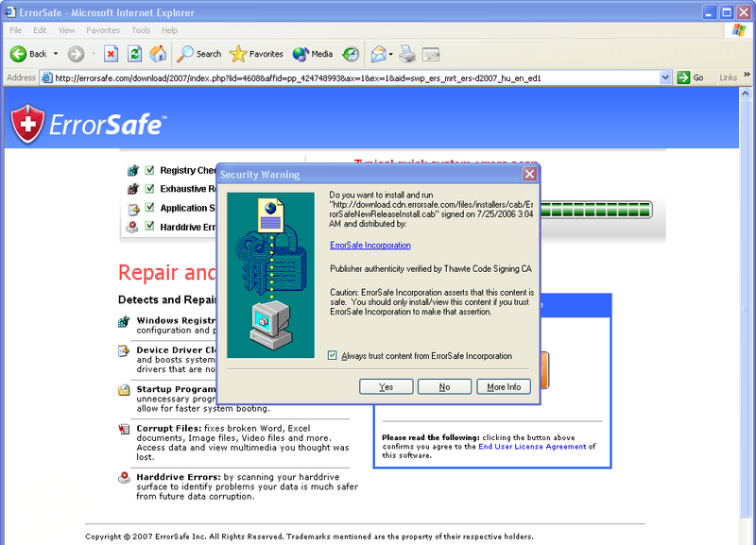Screen dimensions: 756x545
Task: Click the Thawte Code Signing CA text
Action: coord(488,269)
